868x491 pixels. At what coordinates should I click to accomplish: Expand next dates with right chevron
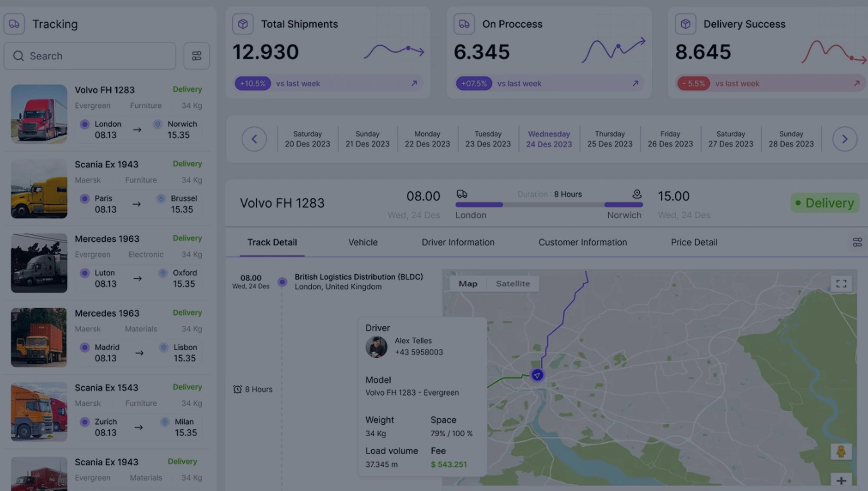(x=845, y=139)
